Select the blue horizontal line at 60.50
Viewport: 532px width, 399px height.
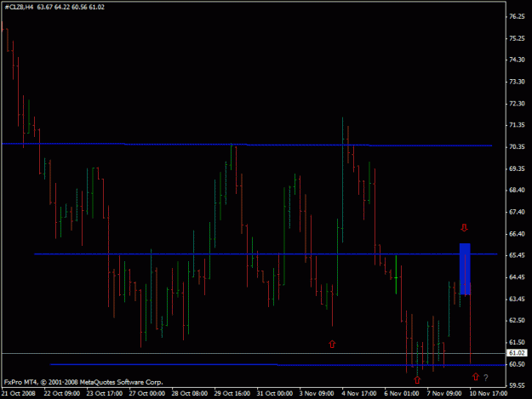(x=277, y=365)
